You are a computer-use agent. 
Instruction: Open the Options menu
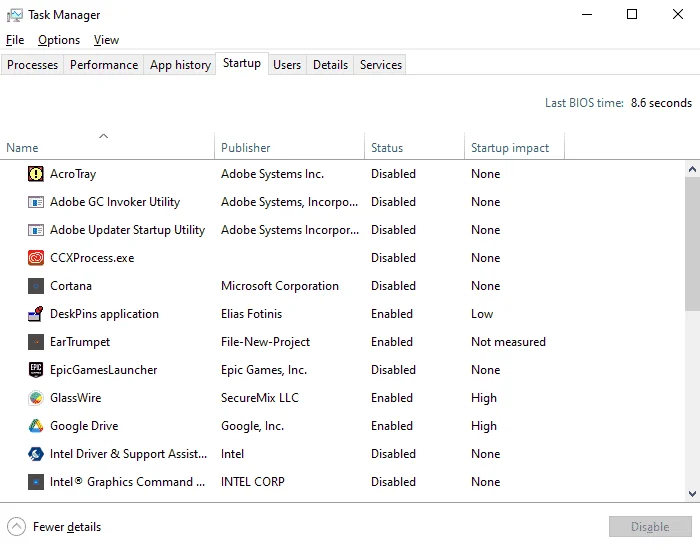point(59,40)
